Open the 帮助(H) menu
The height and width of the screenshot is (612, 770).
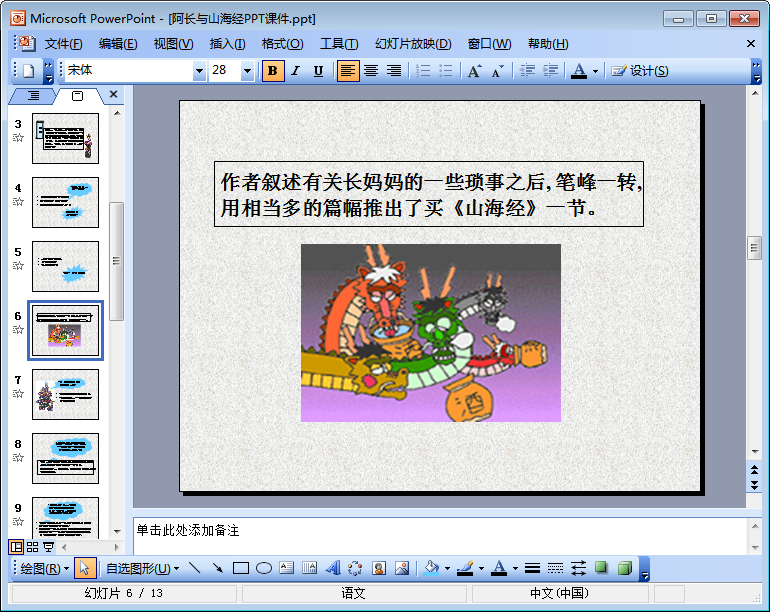[x=548, y=44]
